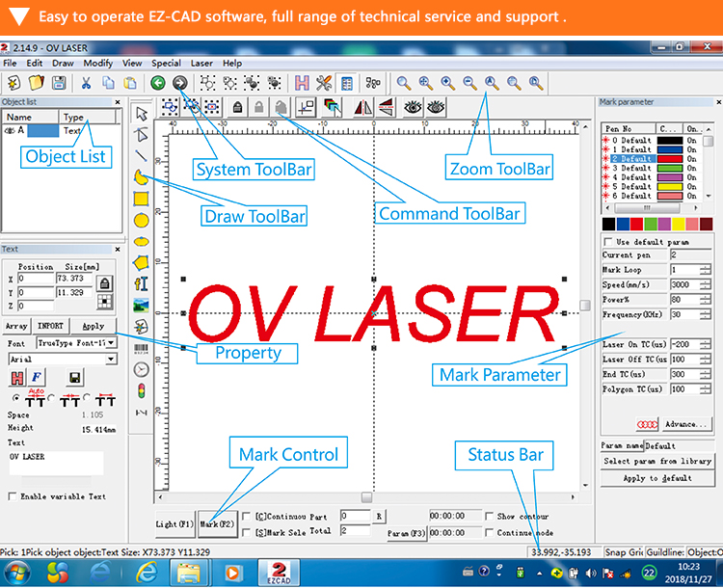Click the Mirror horizontal icon
Viewport: 723px width, 588px height.
point(363,107)
